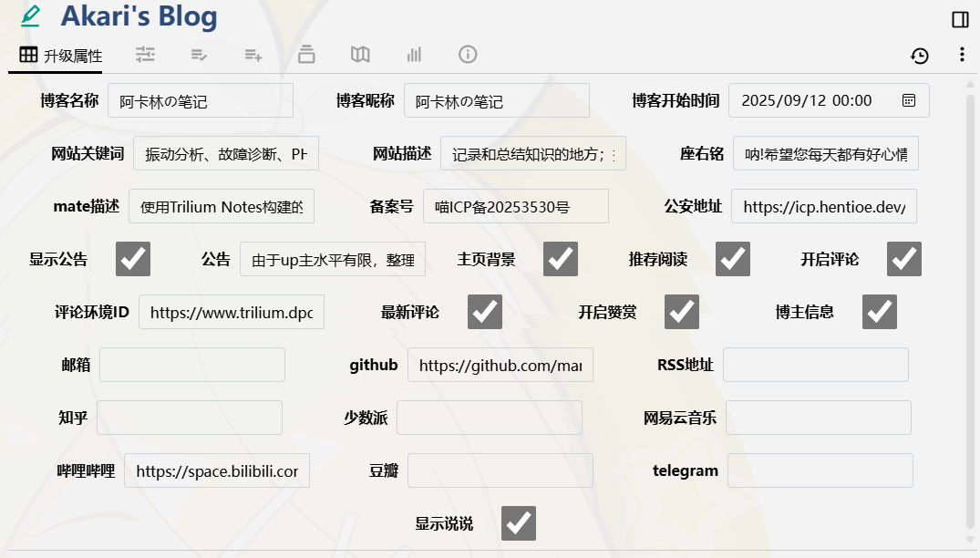Open the bar chart tab icon in ribbon
The image size is (980, 558).
[414, 55]
